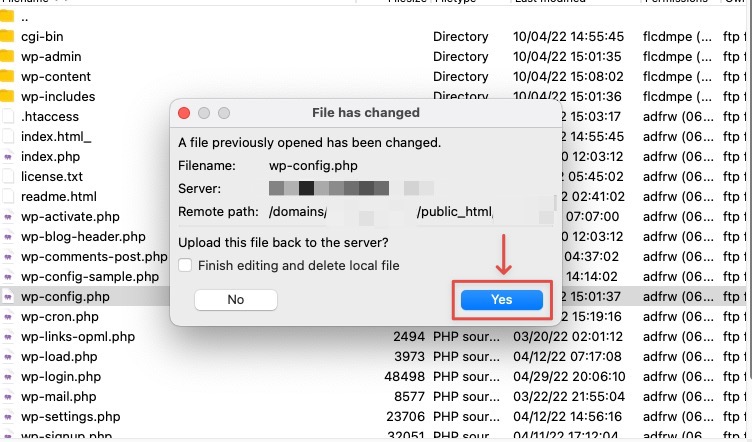This screenshot has width=752, height=442.
Task: Select the wp-blog-header.php filename
Action: (83, 237)
